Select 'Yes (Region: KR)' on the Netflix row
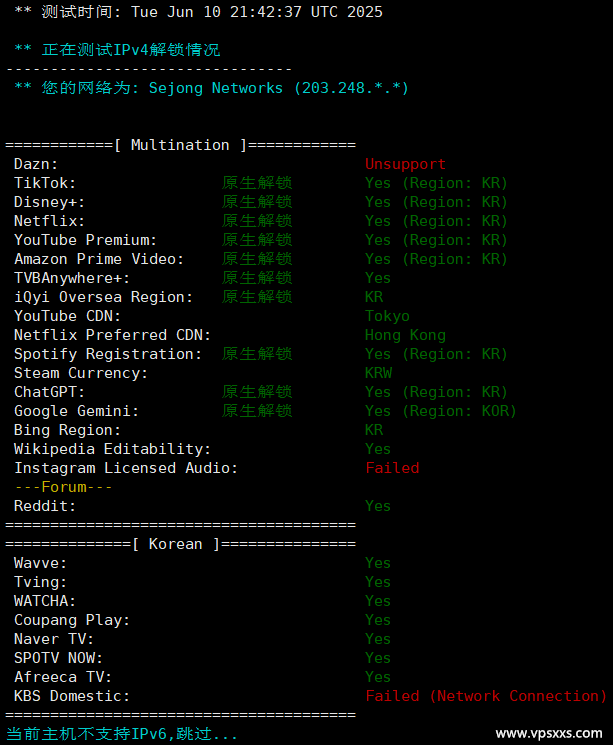The image size is (613, 745). pyautogui.click(x=436, y=221)
